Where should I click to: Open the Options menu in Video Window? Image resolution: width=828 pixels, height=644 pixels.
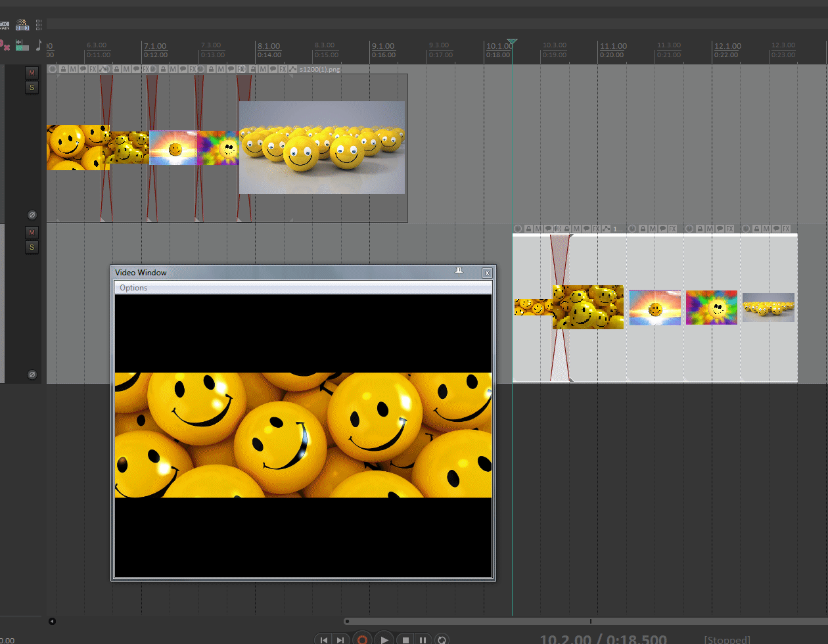click(133, 288)
